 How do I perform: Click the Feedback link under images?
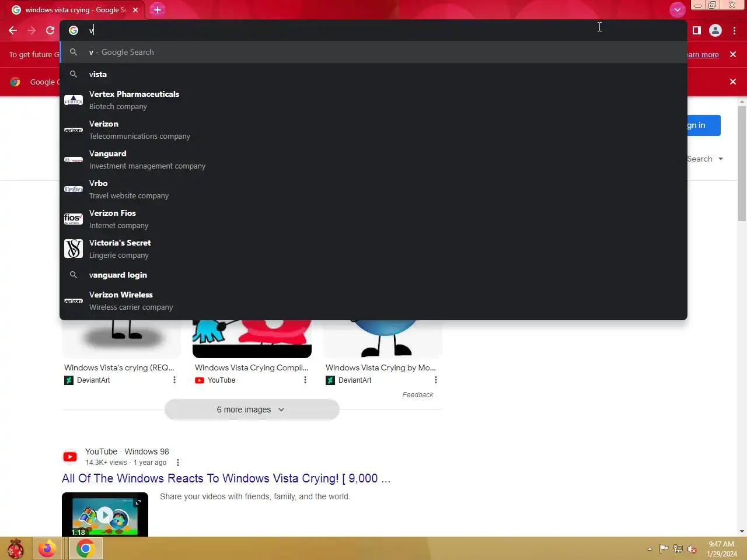tap(418, 395)
